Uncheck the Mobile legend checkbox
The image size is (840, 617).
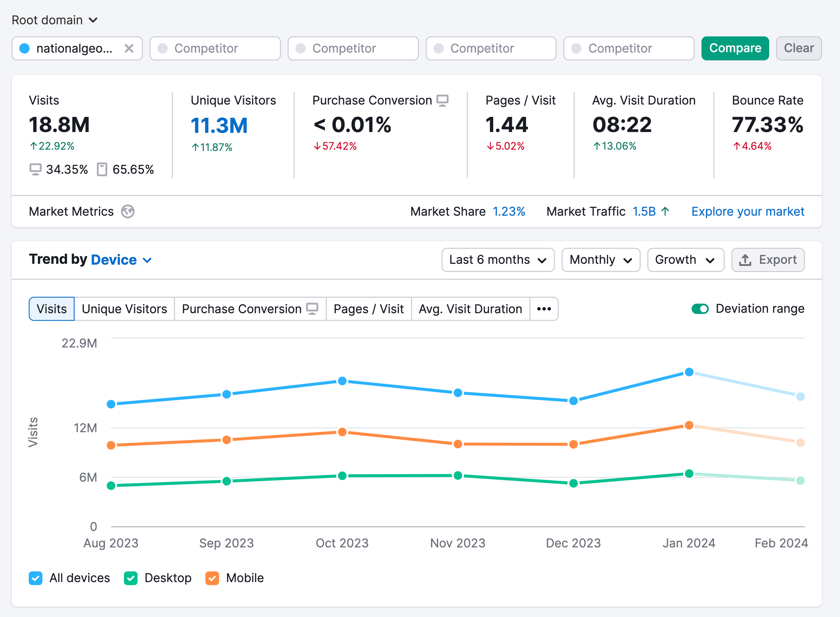tap(212, 578)
